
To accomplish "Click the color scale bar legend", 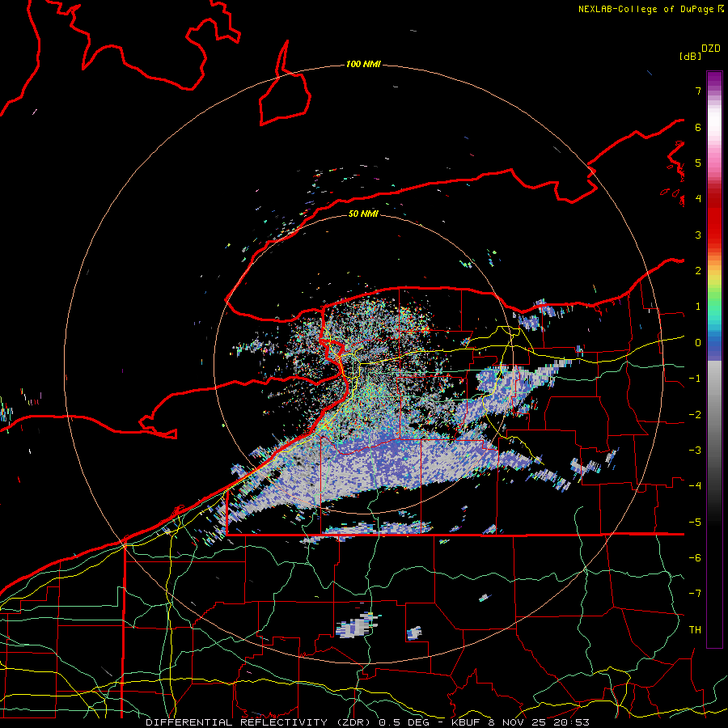I will tap(714, 359).
